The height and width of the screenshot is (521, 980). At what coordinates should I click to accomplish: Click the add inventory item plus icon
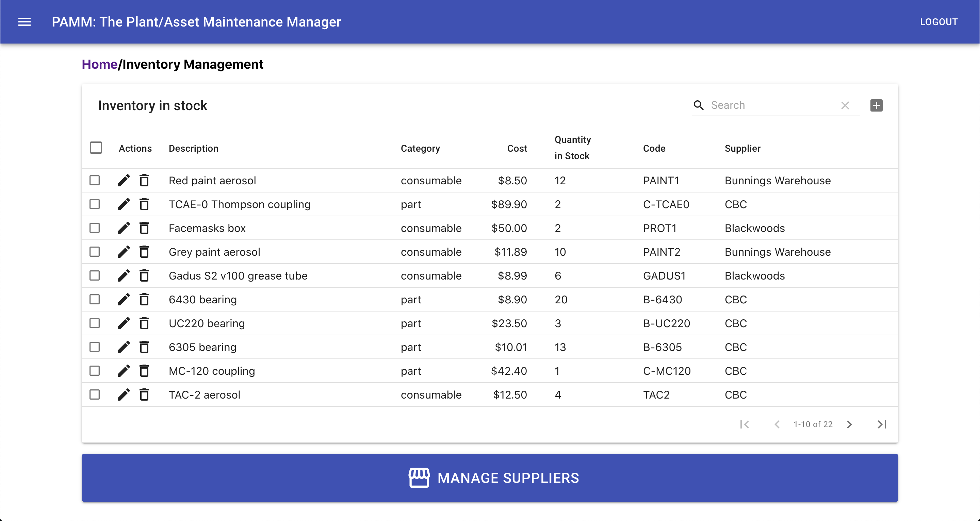[876, 105]
